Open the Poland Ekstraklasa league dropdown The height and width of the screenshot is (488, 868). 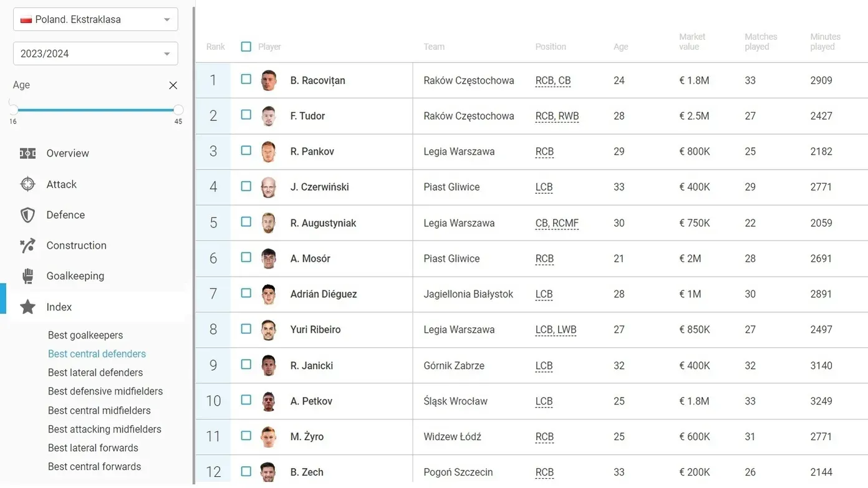(95, 19)
